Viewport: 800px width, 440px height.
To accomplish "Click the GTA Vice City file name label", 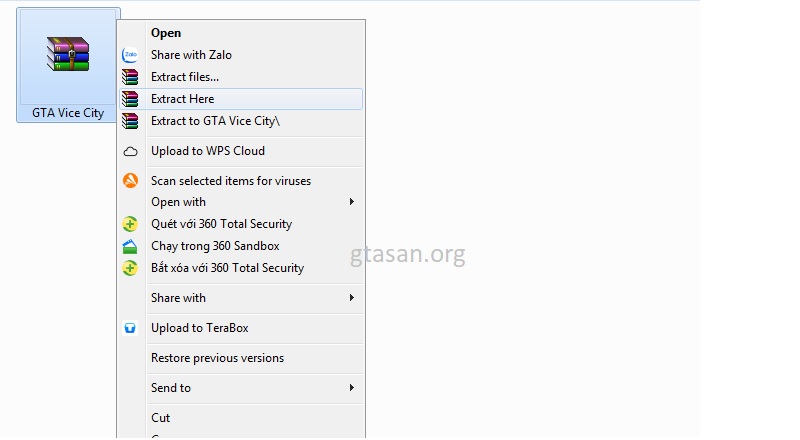I will [x=68, y=113].
